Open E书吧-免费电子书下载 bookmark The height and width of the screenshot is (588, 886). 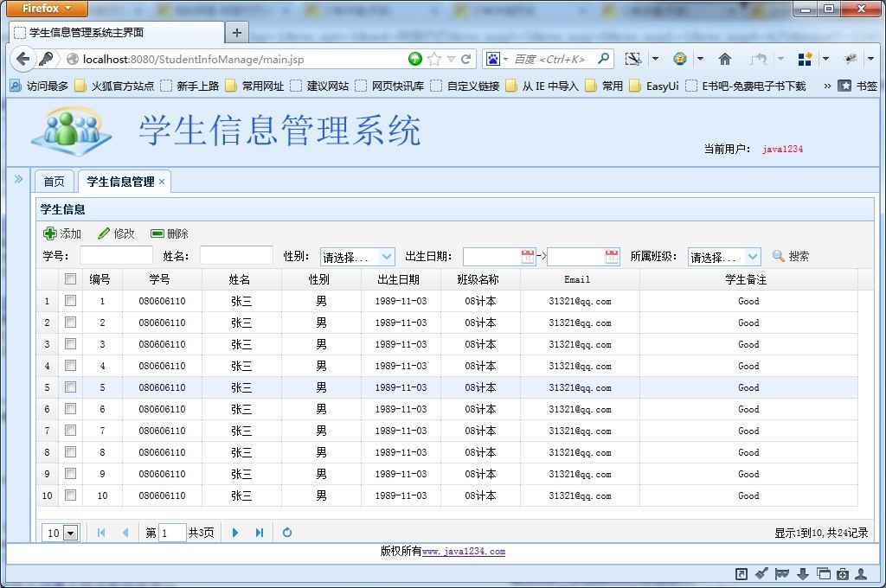point(747,86)
